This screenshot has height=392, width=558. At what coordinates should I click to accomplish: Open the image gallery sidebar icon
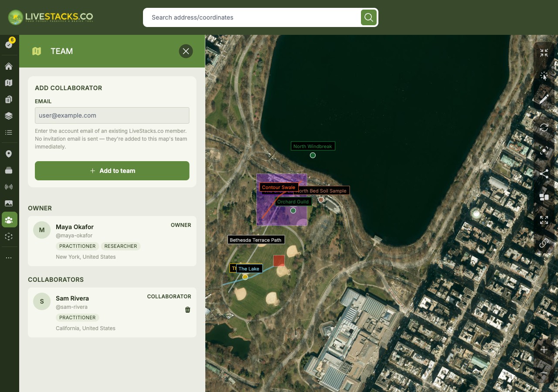click(9, 203)
